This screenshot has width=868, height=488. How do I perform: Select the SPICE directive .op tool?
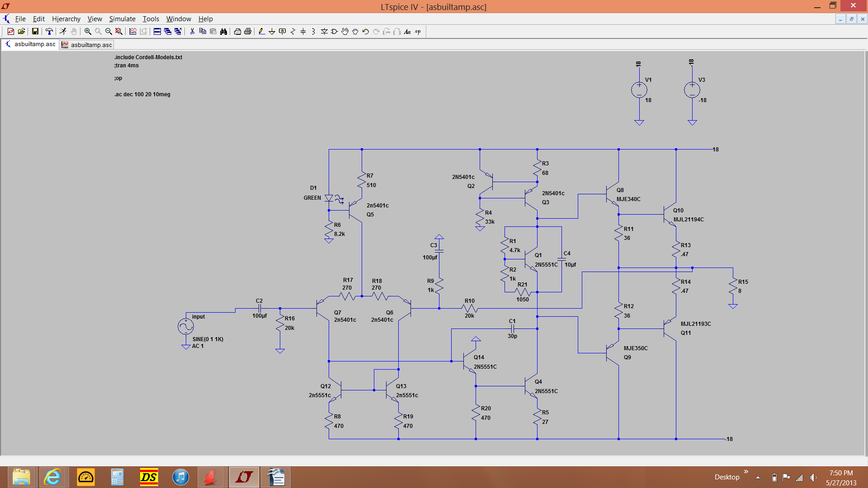(x=418, y=31)
